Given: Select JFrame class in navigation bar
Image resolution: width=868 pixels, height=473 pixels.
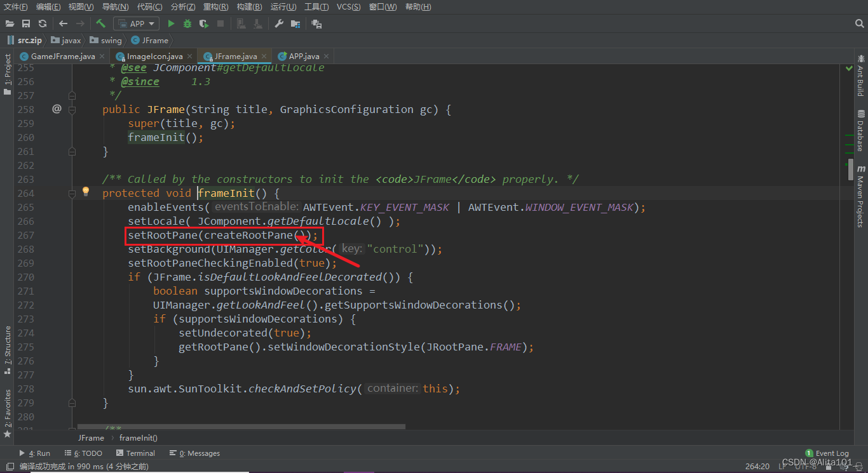Looking at the screenshot, I should 150,40.
